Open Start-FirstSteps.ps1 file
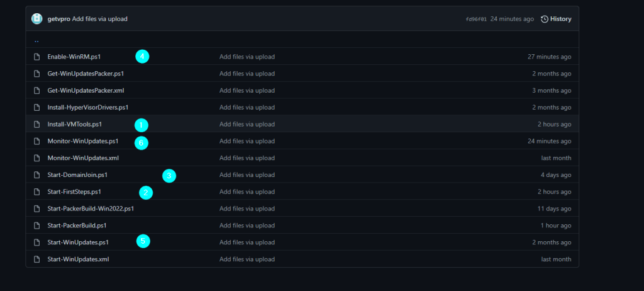Screen dimensions: 644x291 click(74, 191)
